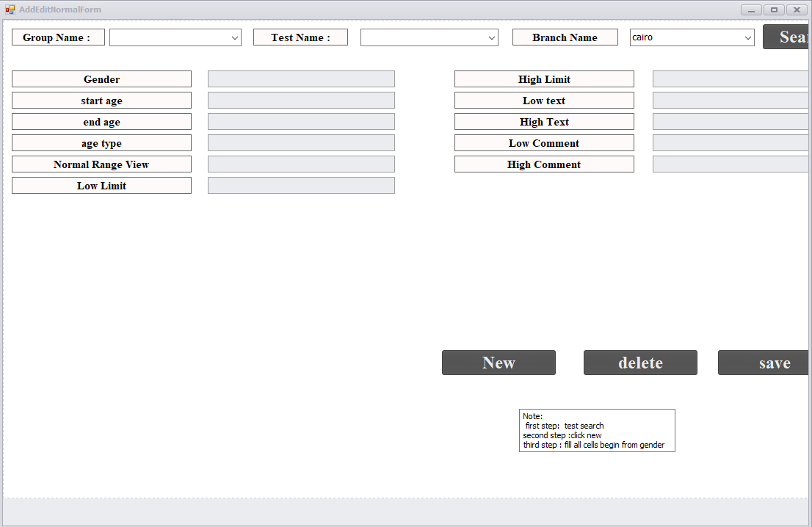Click the Note instructions text box
The image size is (812, 527).
click(x=597, y=430)
